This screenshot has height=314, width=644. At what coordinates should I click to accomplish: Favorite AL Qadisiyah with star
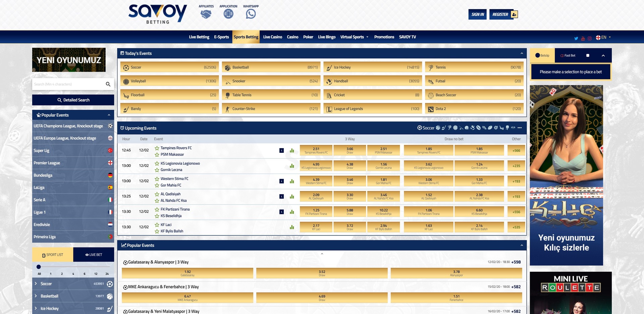157,194
